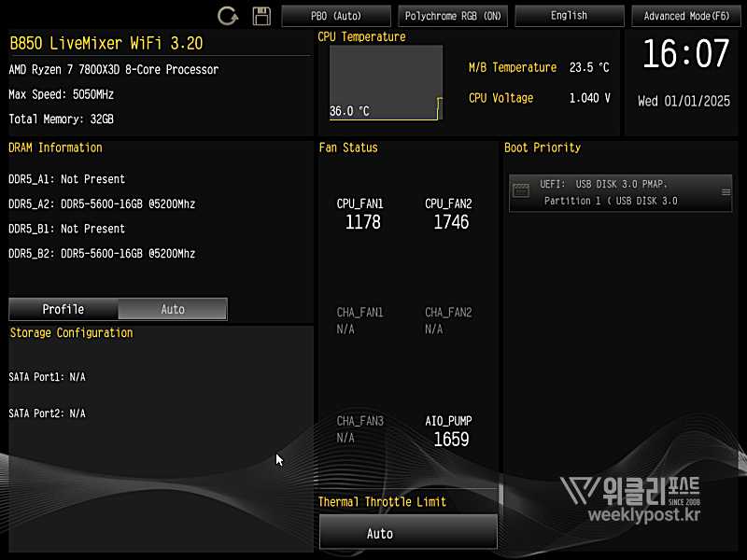Click M/B Temperature value 23.5 °C
The width and height of the screenshot is (747, 560).
pos(589,67)
